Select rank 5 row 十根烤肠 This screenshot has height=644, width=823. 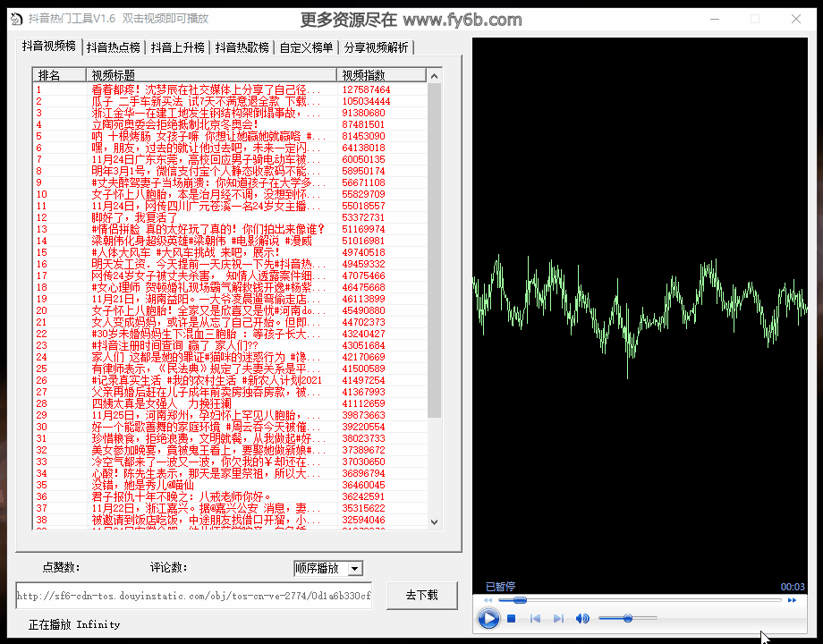[230, 136]
